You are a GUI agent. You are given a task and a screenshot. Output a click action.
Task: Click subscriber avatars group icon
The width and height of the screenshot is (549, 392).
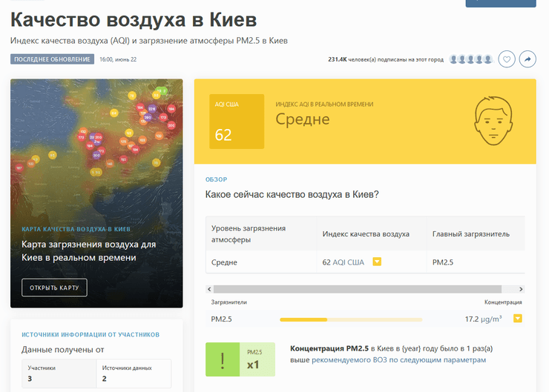pyautogui.click(x=471, y=59)
